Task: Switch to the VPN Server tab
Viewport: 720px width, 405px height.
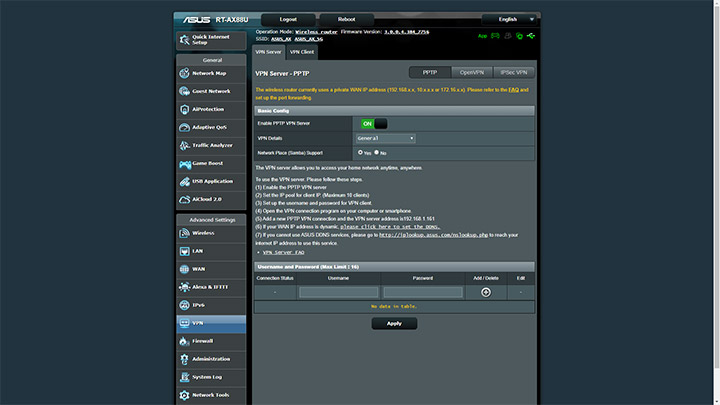Action: pyautogui.click(x=268, y=52)
